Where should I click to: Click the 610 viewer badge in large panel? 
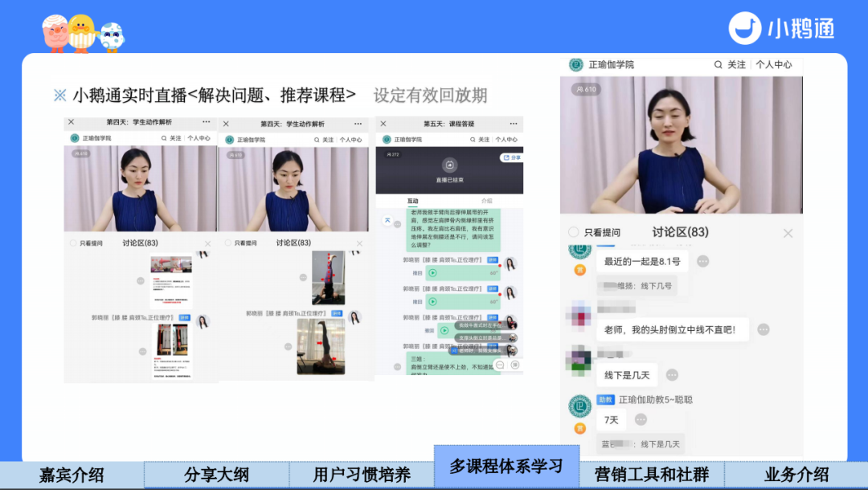(x=586, y=89)
